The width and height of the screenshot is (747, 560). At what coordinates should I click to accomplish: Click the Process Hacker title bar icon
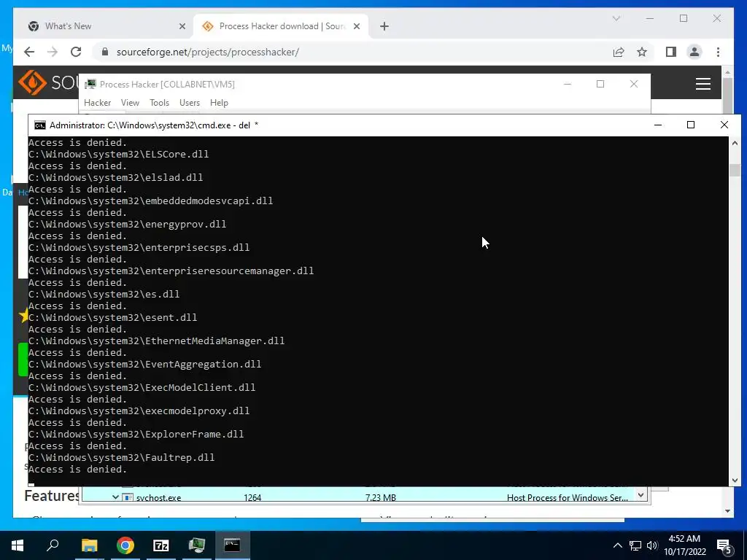tap(90, 85)
